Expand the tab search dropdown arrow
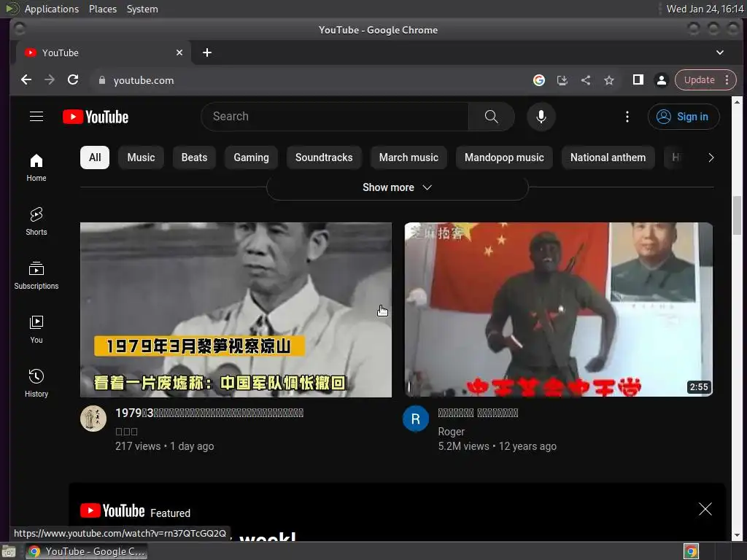The width and height of the screenshot is (747, 560). (x=720, y=52)
